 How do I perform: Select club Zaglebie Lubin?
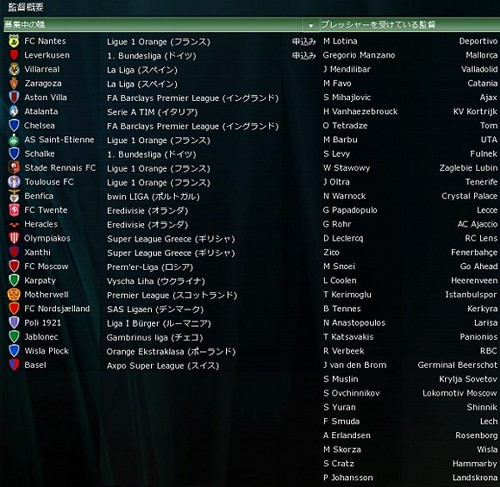pyautogui.click(x=468, y=168)
